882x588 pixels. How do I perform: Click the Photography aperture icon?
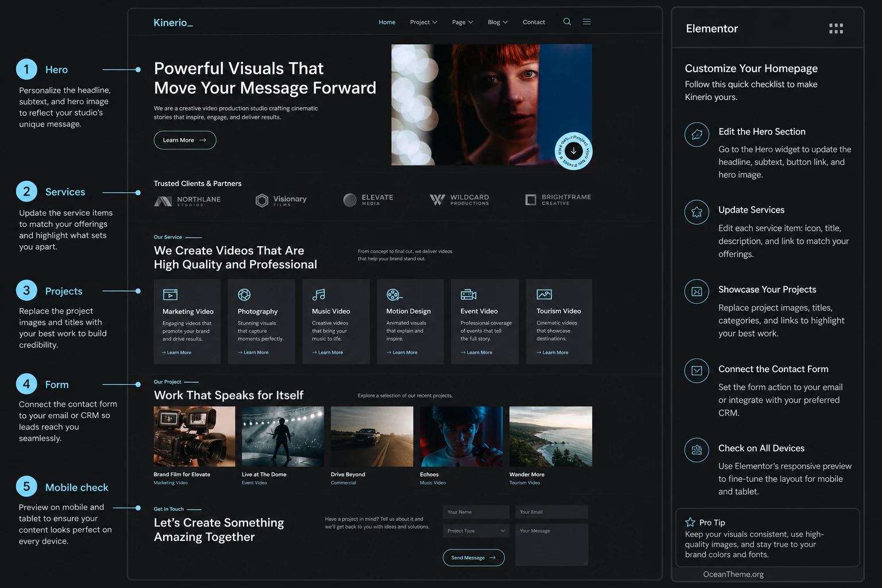(x=244, y=295)
